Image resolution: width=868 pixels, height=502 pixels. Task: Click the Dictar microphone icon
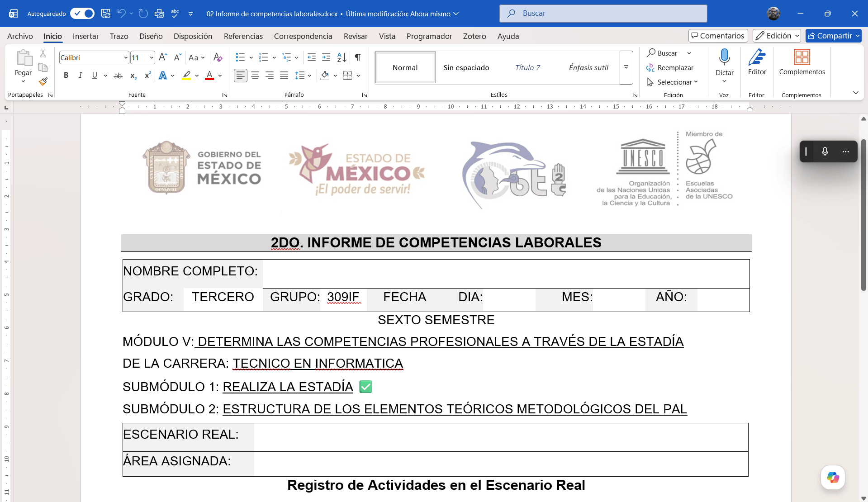pyautogui.click(x=725, y=57)
